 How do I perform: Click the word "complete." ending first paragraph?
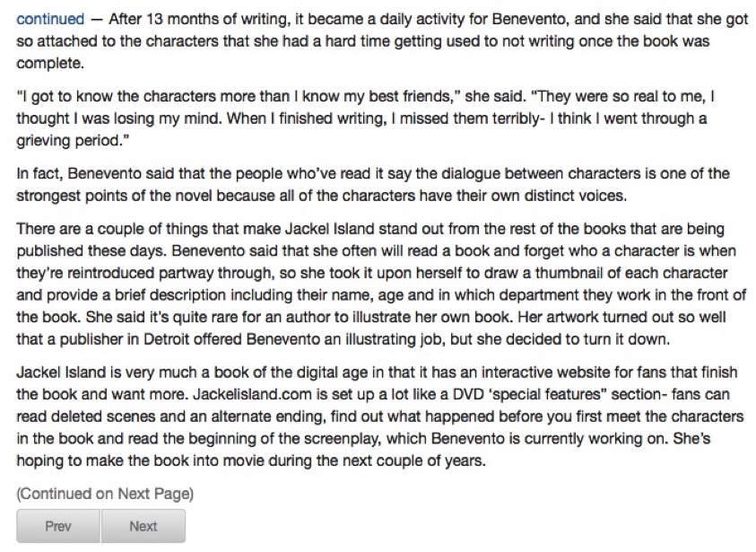point(50,64)
